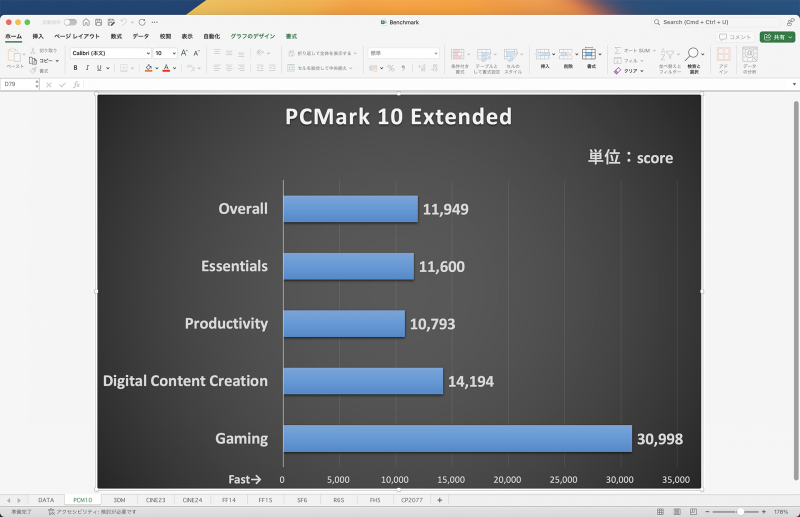Image resolution: width=800 pixels, height=517 pixels.
Task: Select the DATA sheet tab
Action: click(x=46, y=500)
